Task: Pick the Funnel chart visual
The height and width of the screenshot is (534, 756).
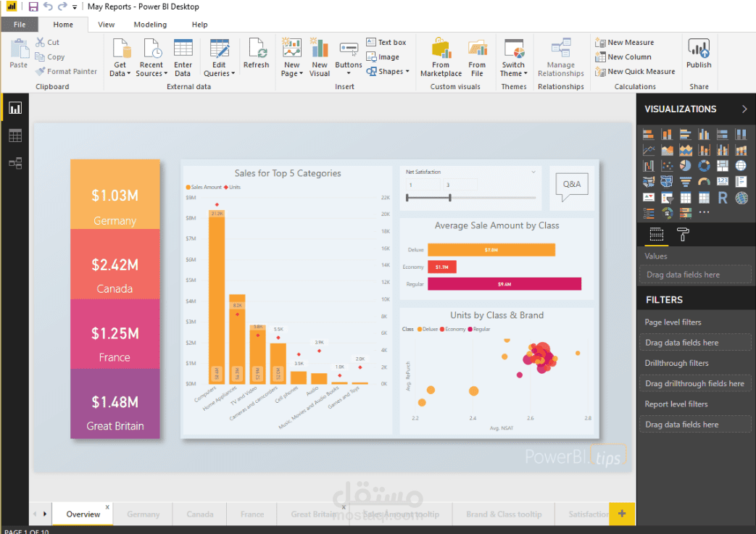Action: 685,182
